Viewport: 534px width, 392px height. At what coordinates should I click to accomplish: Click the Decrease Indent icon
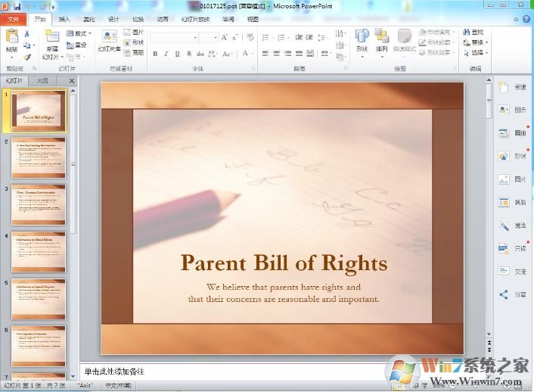click(299, 37)
